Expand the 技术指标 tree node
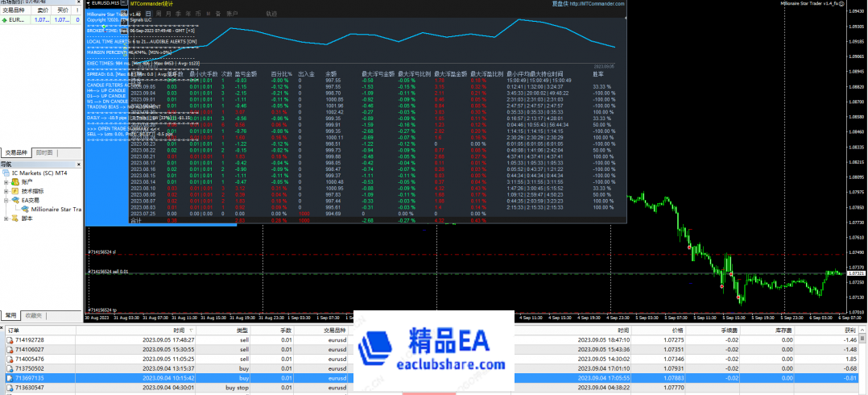 click(x=6, y=191)
